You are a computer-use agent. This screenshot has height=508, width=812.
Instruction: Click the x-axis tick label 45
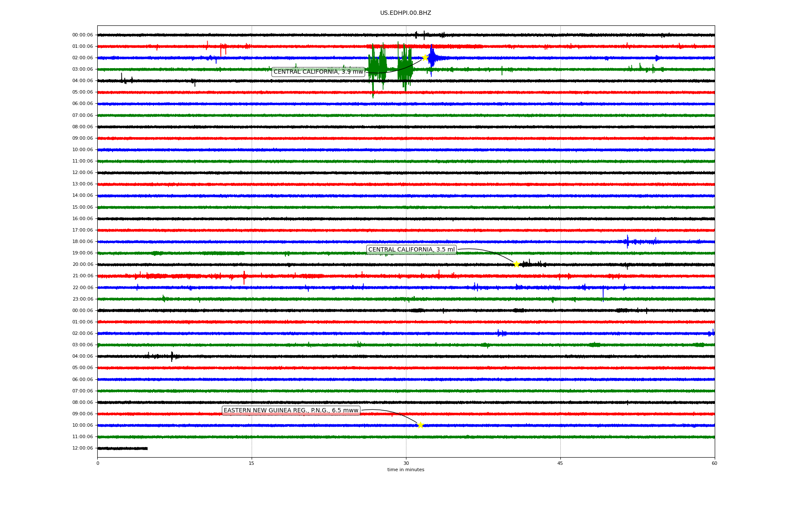coord(560,463)
